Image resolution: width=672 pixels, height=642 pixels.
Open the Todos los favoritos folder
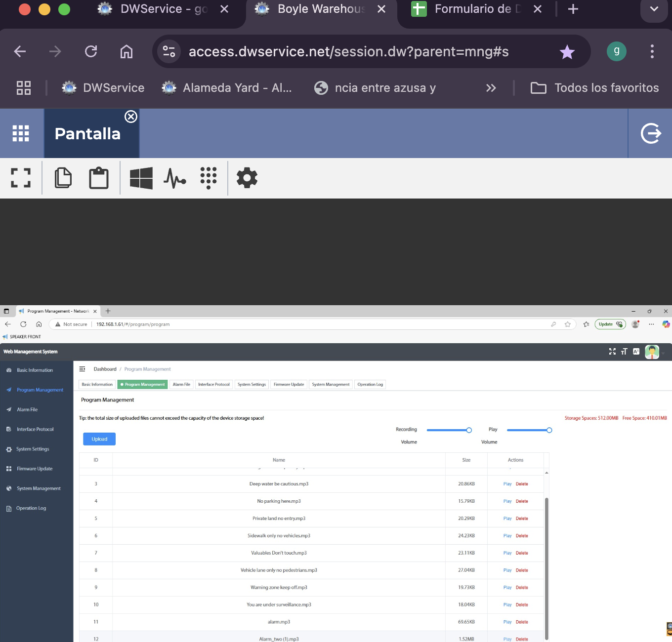(x=595, y=88)
